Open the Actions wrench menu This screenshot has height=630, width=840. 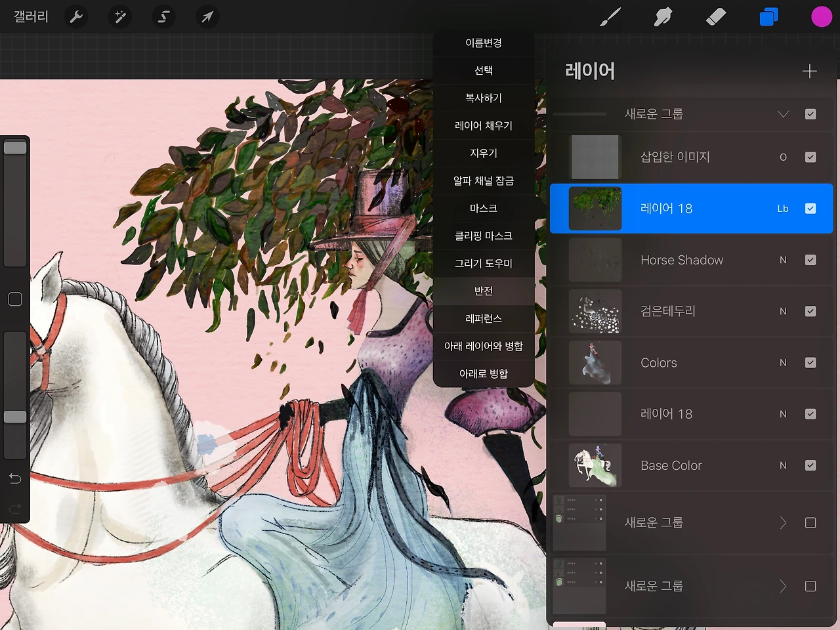tap(77, 17)
